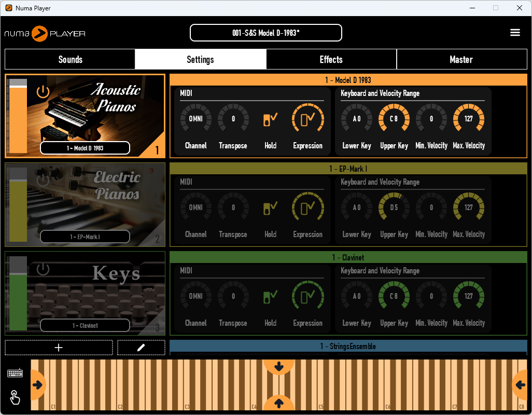The height and width of the screenshot is (415, 532).
Task: Click the Model D 1983 MIDI Channel knob
Action: coord(196,118)
